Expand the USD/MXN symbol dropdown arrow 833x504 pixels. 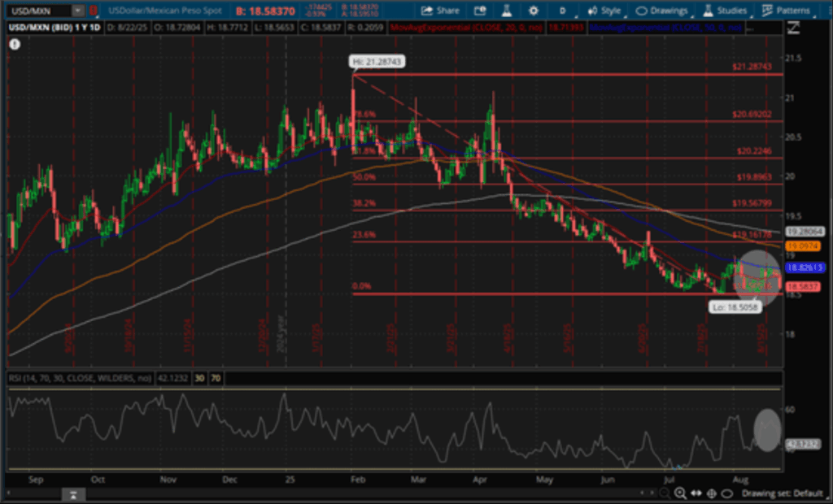click(x=77, y=11)
